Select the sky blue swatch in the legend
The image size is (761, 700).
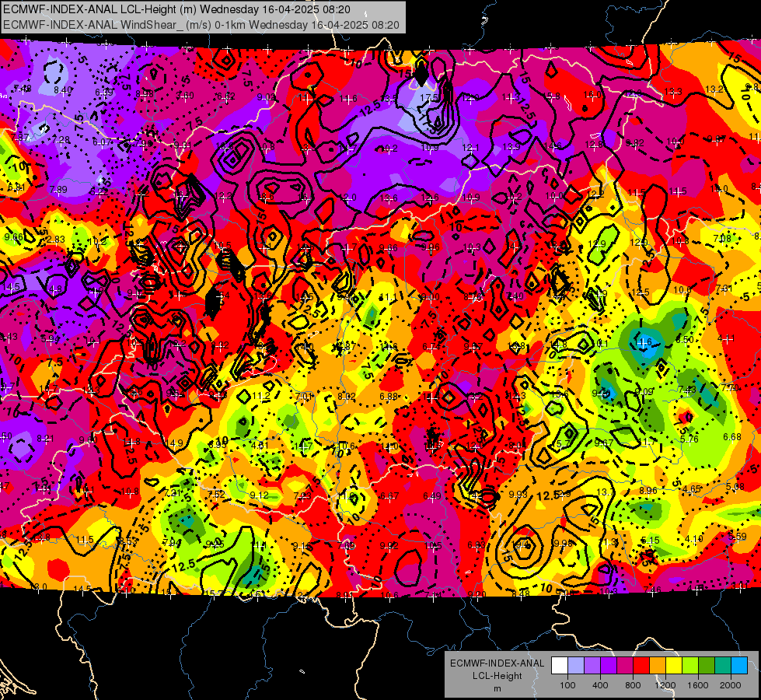click(x=739, y=666)
